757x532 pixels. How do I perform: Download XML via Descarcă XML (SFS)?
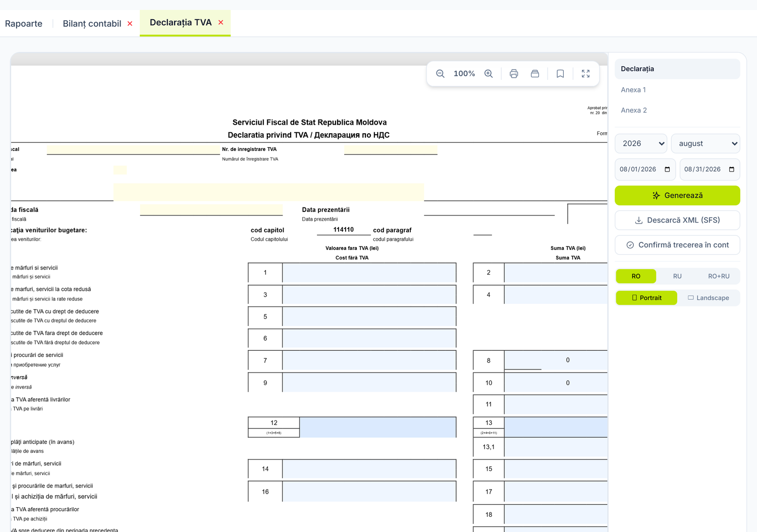(677, 220)
